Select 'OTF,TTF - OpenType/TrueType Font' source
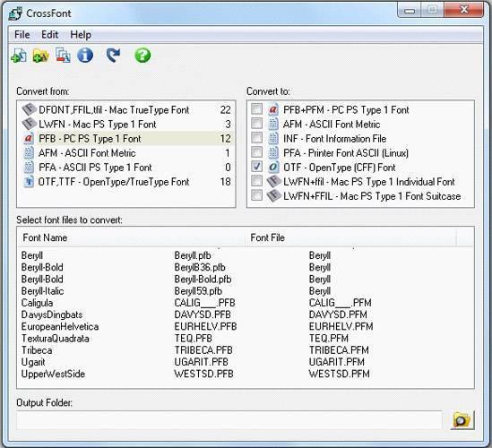 coord(126,182)
